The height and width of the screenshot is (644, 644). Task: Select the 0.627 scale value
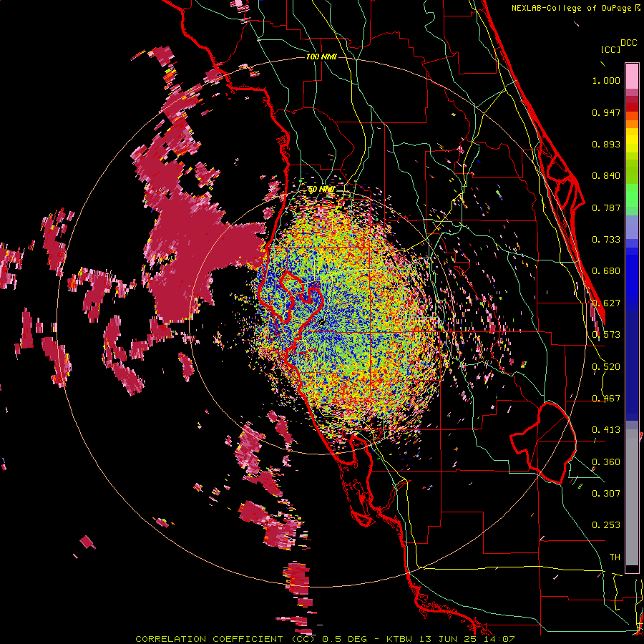tap(606, 303)
